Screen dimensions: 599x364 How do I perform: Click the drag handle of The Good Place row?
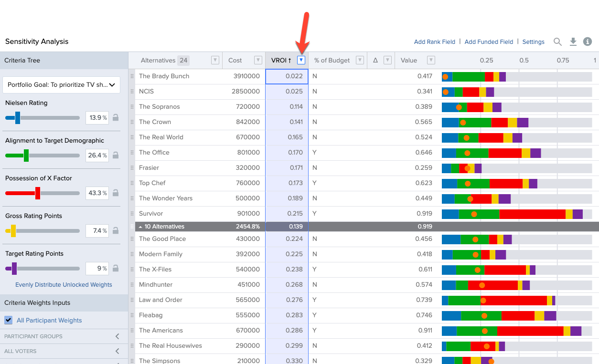pos(132,239)
